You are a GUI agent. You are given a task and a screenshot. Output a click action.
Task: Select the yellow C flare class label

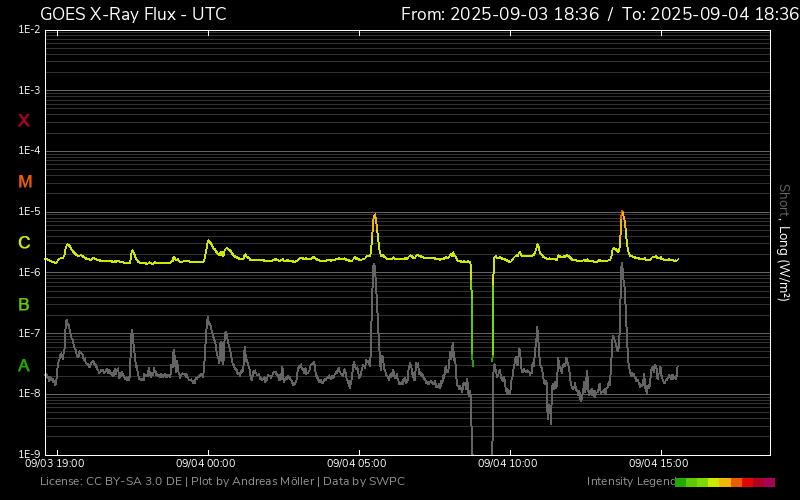24,243
